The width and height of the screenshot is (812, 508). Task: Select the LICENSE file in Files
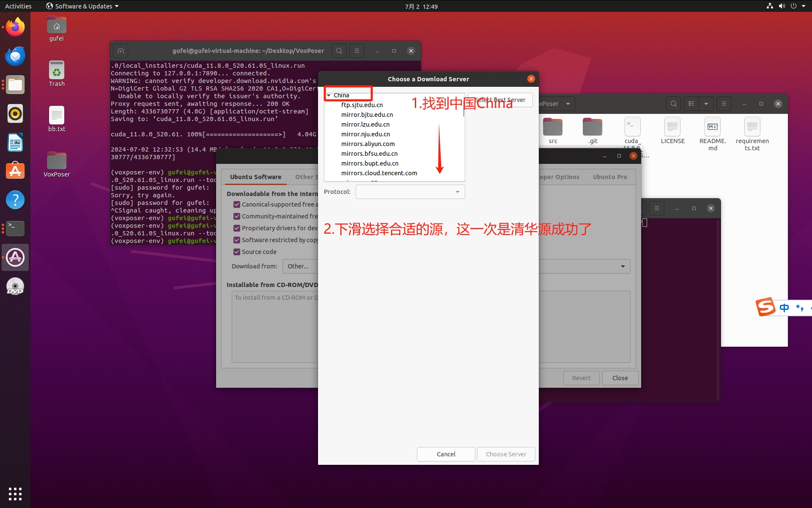[x=672, y=131]
